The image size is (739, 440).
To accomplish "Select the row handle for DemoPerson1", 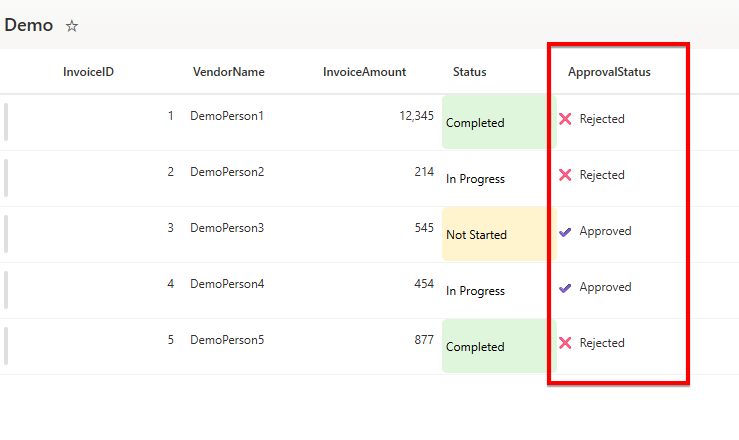I will (x=7, y=122).
